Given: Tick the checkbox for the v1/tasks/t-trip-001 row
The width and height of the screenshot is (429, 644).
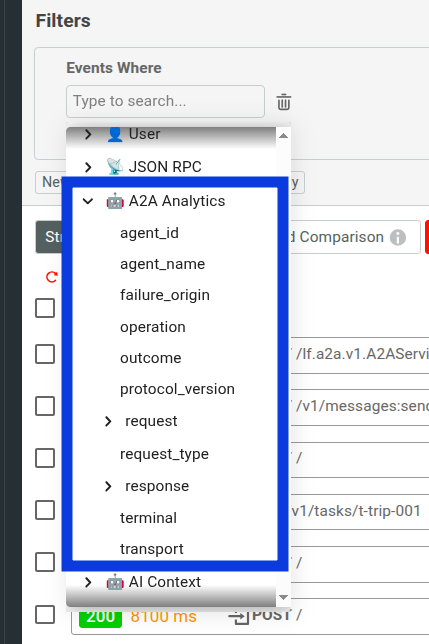Looking at the screenshot, I should tap(45, 510).
